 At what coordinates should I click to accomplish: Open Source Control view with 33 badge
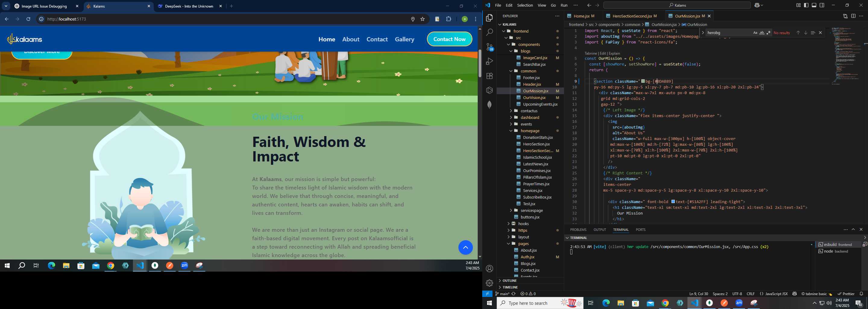(489, 47)
